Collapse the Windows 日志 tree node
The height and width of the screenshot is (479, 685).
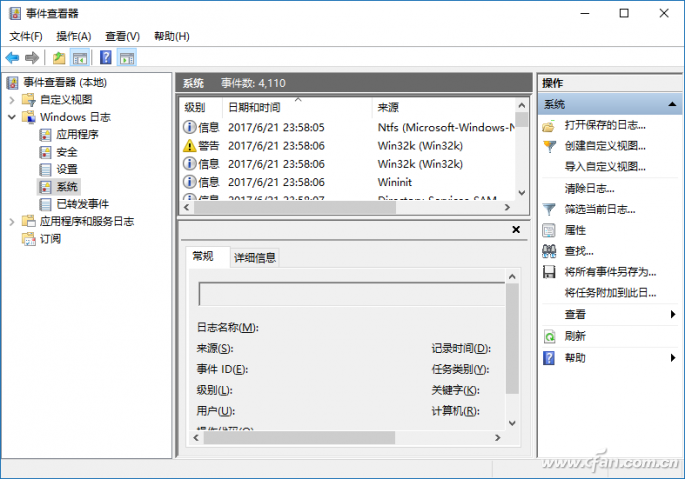click(12, 117)
